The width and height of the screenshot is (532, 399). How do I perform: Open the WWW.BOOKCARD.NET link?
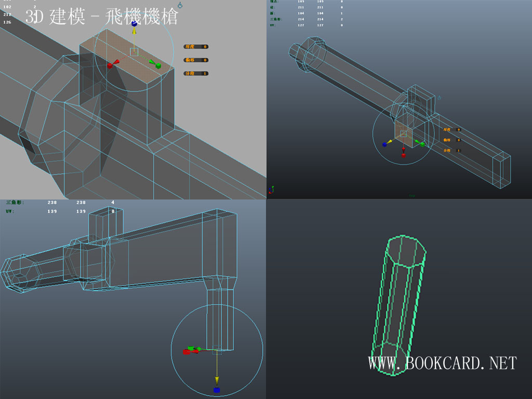pyautogui.click(x=443, y=363)
